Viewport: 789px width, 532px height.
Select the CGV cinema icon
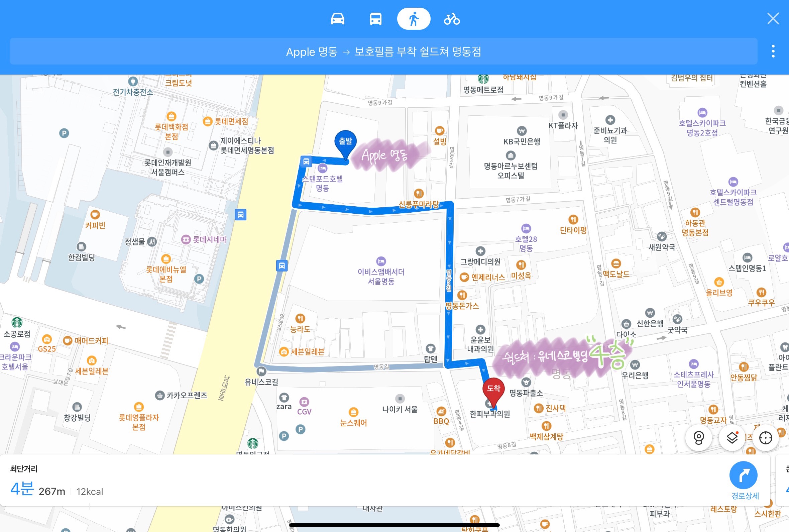(304, 402)
